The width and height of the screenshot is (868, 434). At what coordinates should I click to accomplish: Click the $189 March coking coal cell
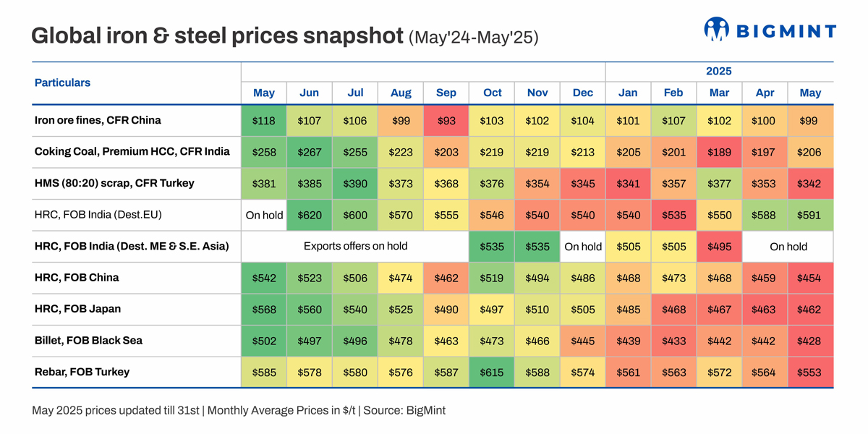719,152
